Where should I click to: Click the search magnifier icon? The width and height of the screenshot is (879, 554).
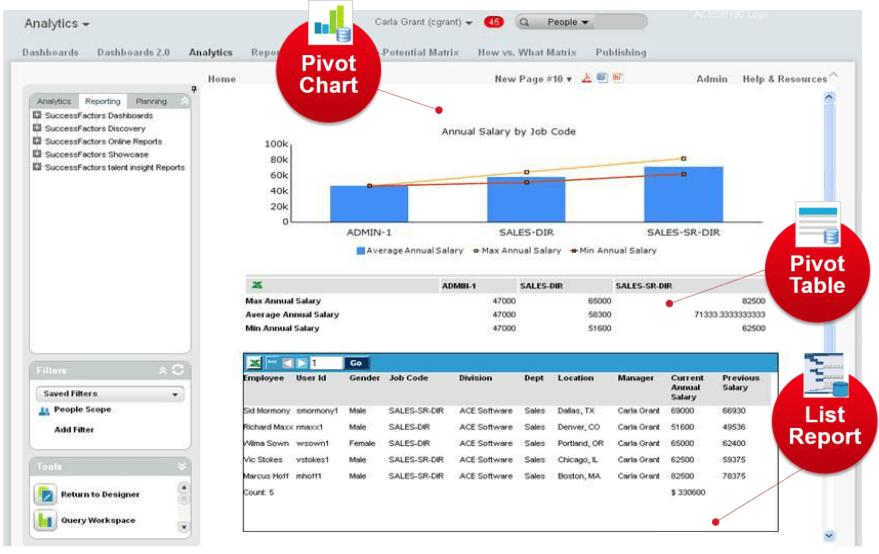pyautogui.click(x=524, y=22)
